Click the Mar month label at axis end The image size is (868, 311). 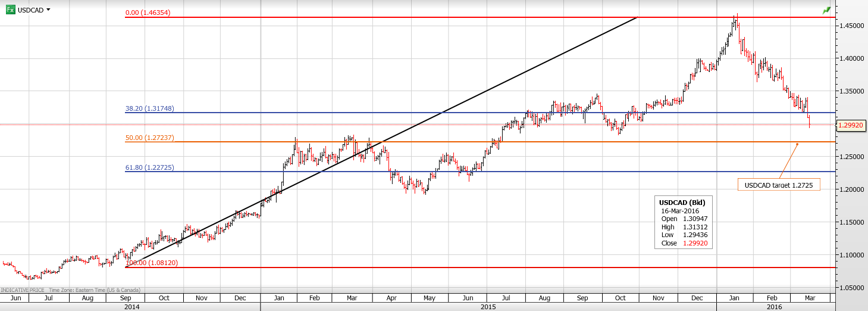pyautogui.click(x=809, y=297)
